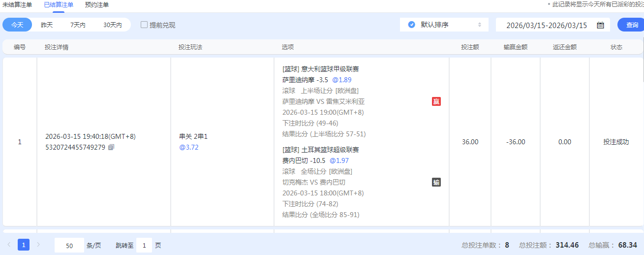Viewport: 644px width, 255px height.
Task: Toggle the 提前兑现 checkbox
Action: (144, 25)
